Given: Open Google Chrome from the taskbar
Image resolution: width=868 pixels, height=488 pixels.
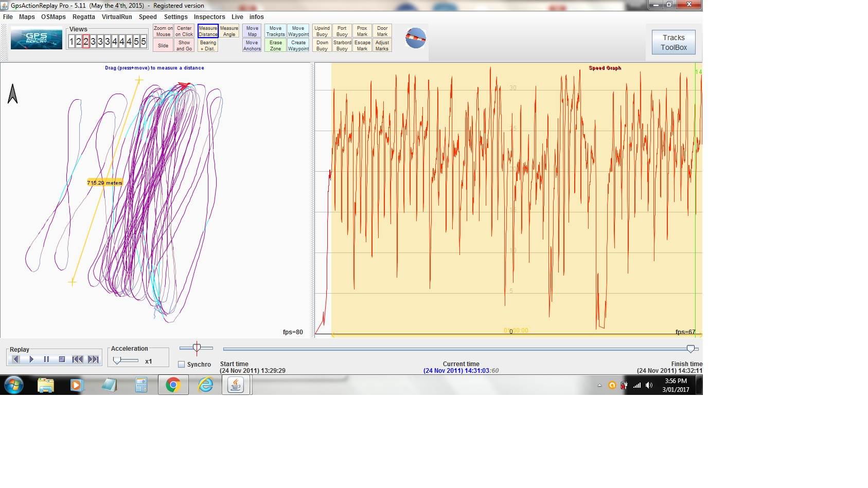Looking at the screenshot, I should click(x=173, y=385).
